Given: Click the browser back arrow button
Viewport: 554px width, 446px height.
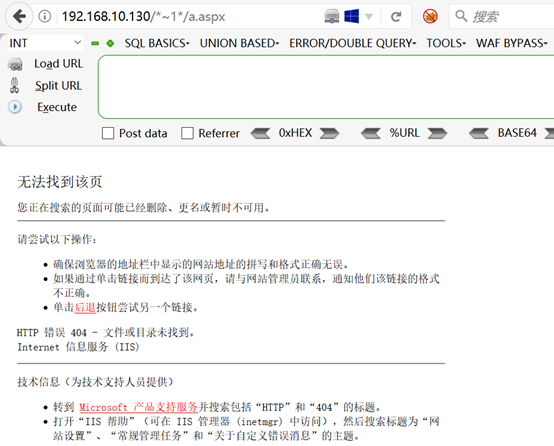Looking at the screenshot, I should (19, 16).
